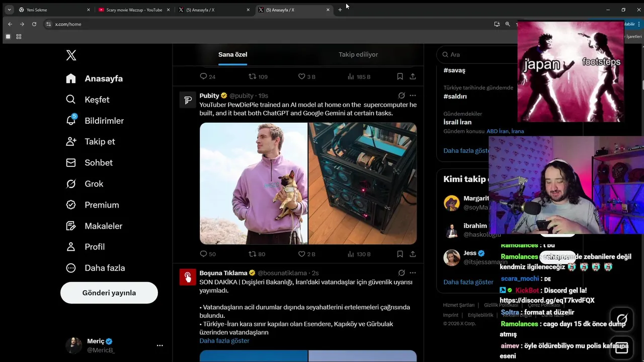Open the computer rig photo in Pubity post
Viewport: 644px width, 362px height.
click(x=363, y=184)
